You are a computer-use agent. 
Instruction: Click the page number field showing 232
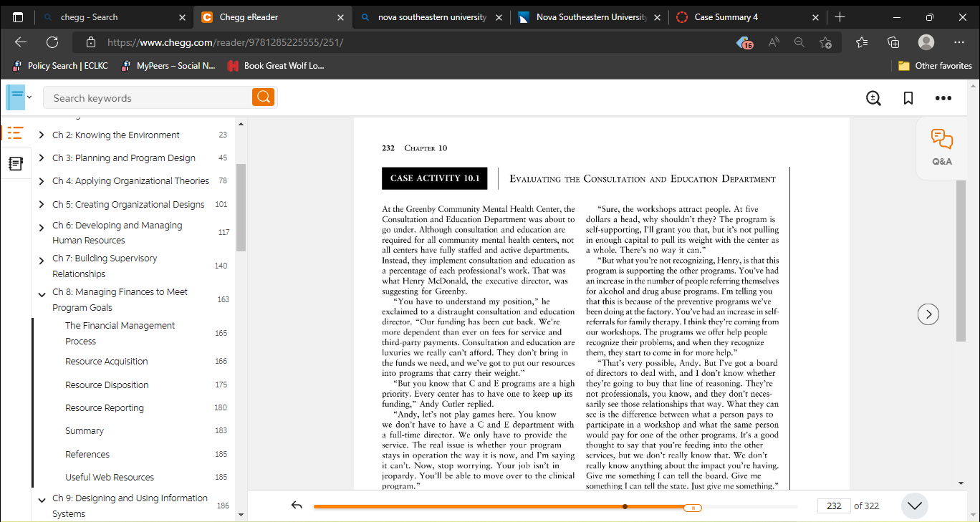[834, 506]
